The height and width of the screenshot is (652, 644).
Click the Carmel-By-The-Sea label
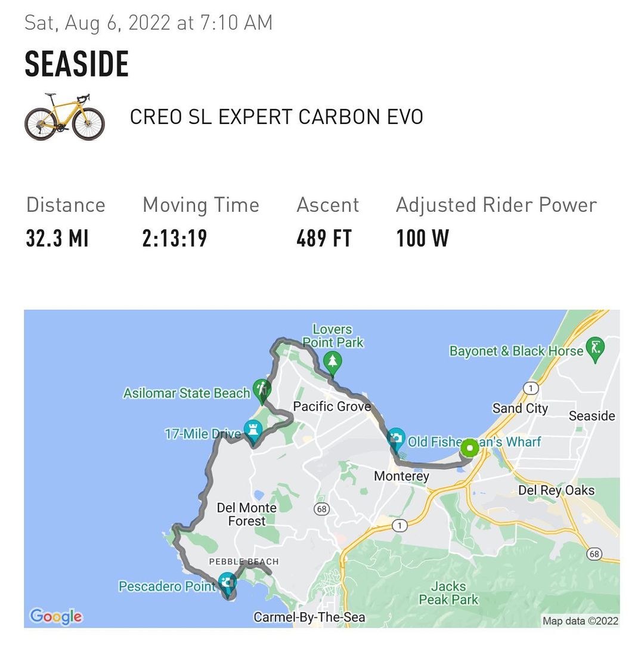tap(309, 617)
